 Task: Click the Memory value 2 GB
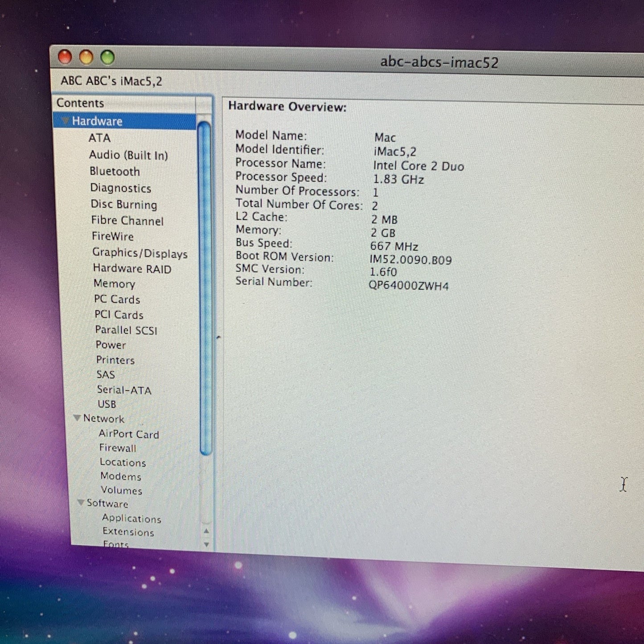[x=383, y=233]
